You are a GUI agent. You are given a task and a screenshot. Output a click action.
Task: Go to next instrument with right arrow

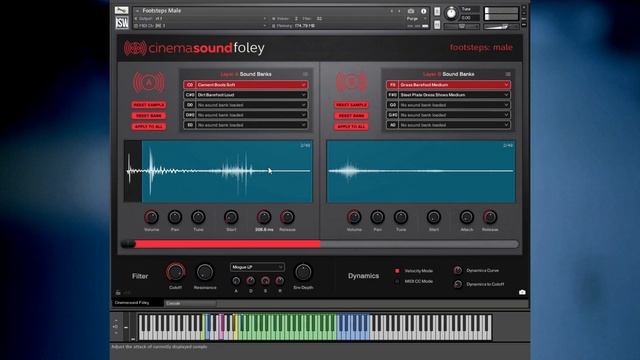pos(399,11)
